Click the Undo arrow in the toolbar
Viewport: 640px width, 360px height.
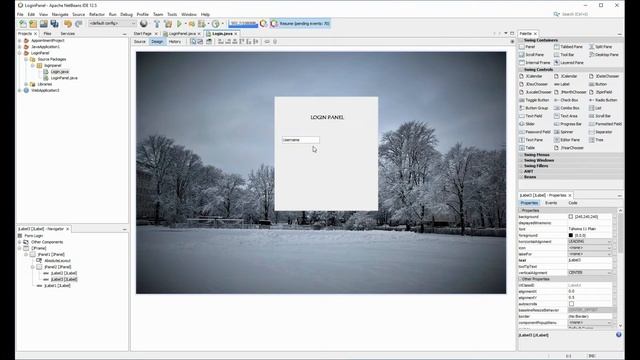(x=68, y=24)
